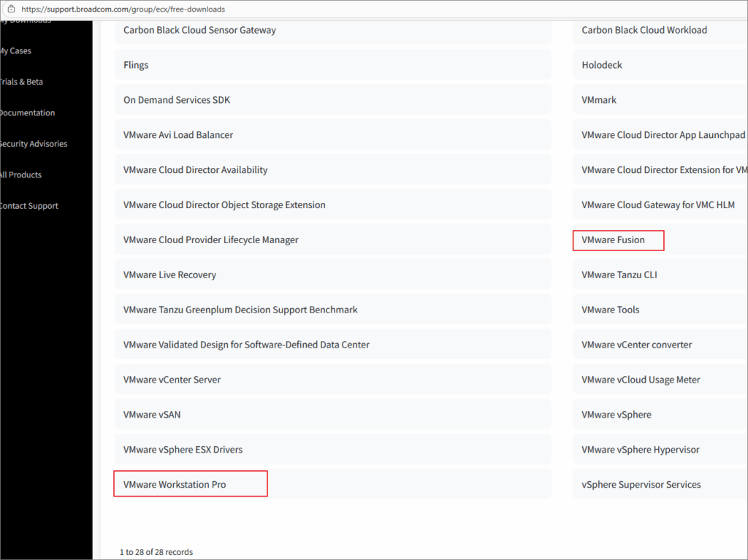
Task: Open VMware Live Recovery entry
Action: pyautogui.click(x=169, y=275)
